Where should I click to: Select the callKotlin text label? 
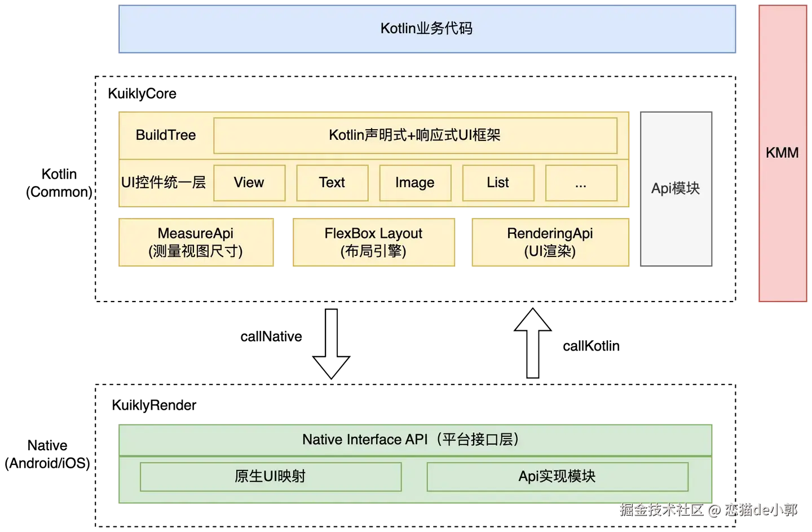[x=591, y=346]
